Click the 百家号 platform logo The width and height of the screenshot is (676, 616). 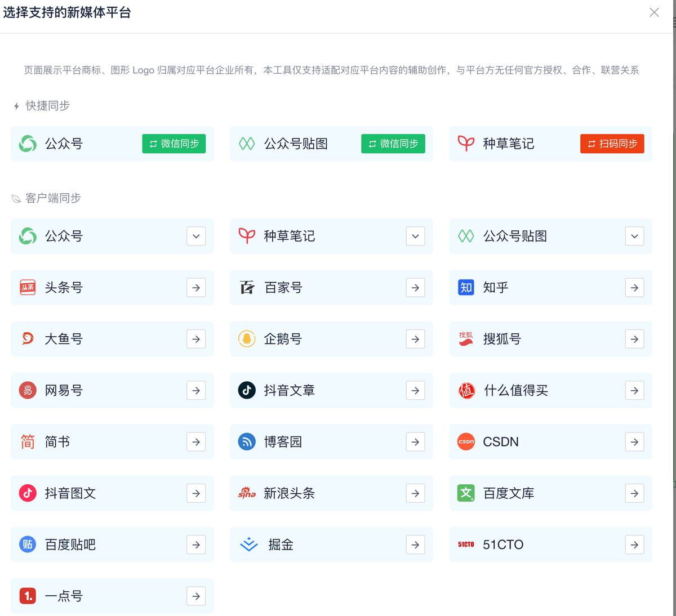point(247,288)
